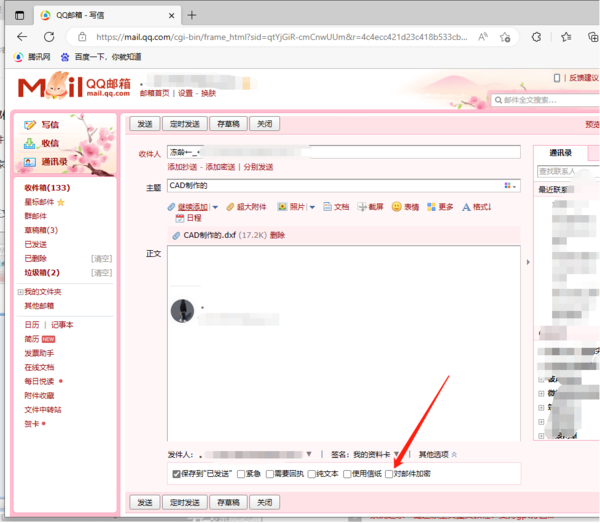Open a new browser tab
Screen dimensions: 600x523
coord(192,15)
